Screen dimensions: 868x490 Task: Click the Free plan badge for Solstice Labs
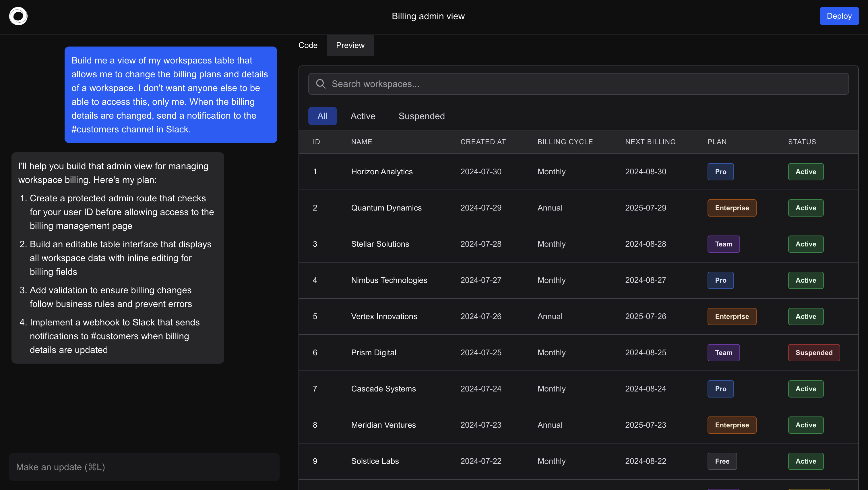click(x=722, y=461)
